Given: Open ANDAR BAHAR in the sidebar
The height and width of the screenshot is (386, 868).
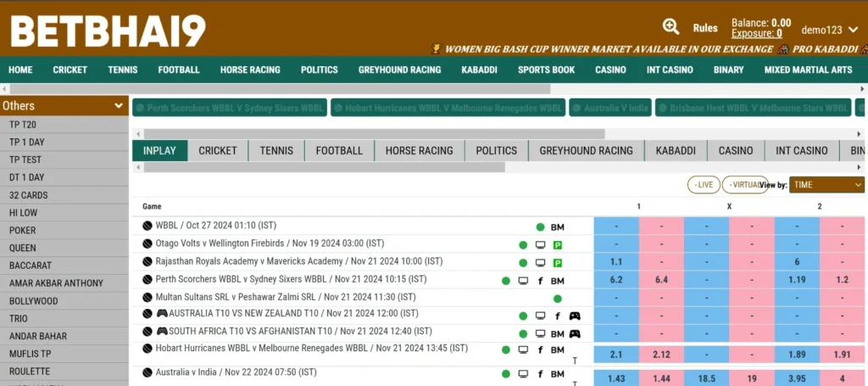Looking at the screenshot, I should click(x=64, y=336).
